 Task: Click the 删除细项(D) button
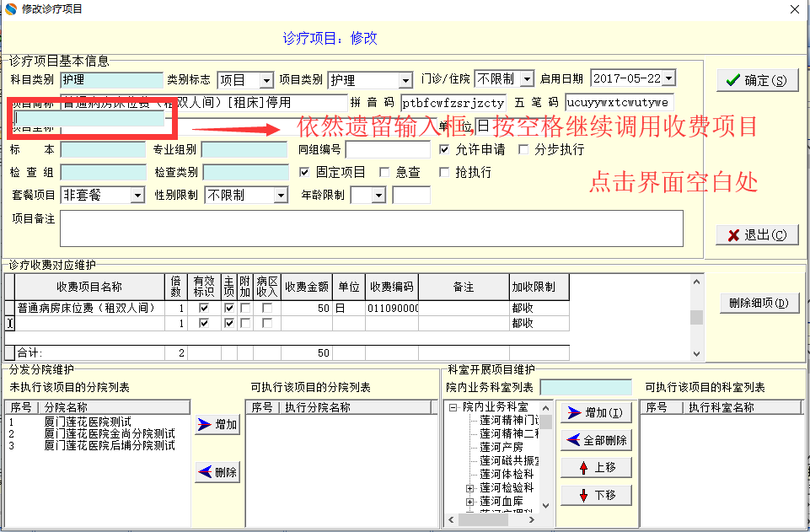759,304
